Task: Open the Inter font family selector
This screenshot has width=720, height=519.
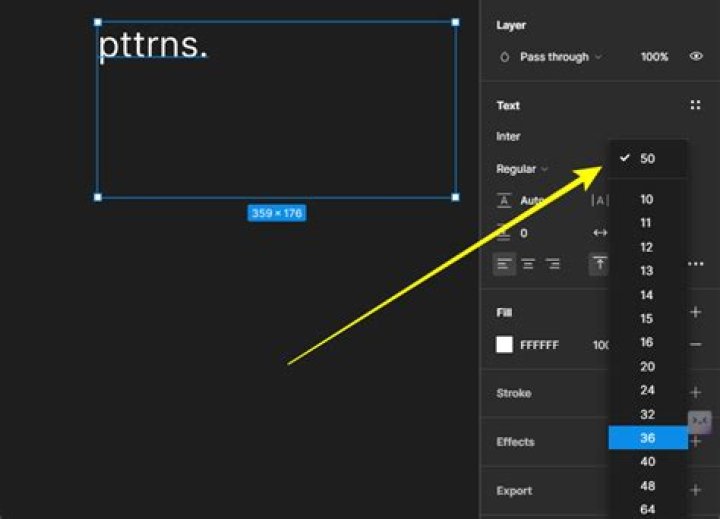Action: point(508,136)
